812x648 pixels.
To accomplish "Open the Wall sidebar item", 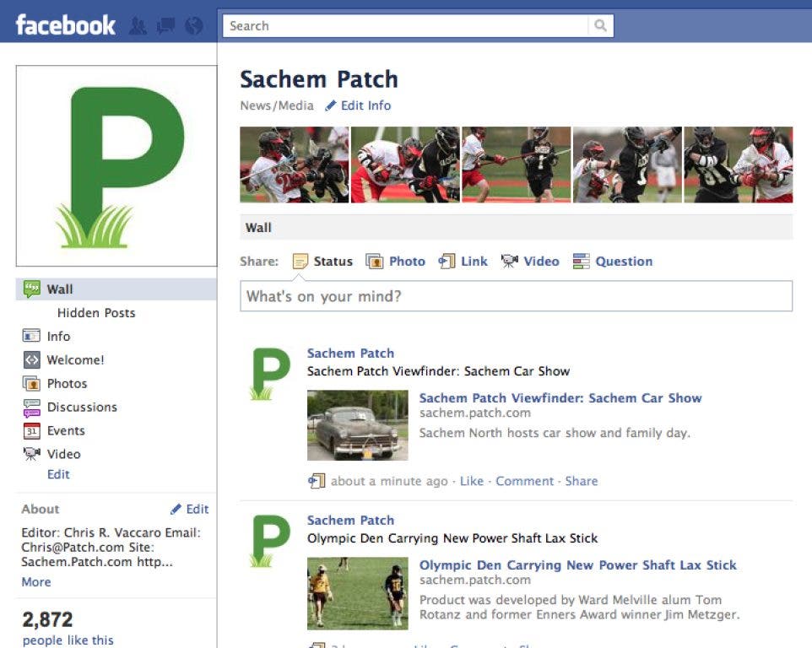I will (116, 289).
